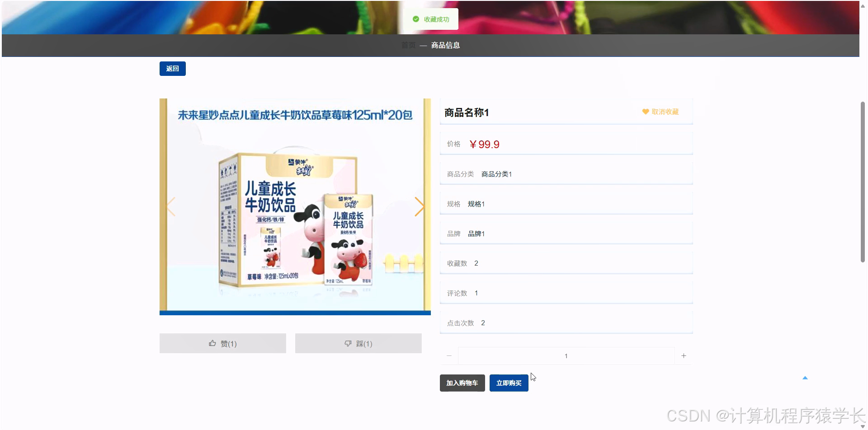Click the left carousel arrow for previous image

tap(171, 206)
